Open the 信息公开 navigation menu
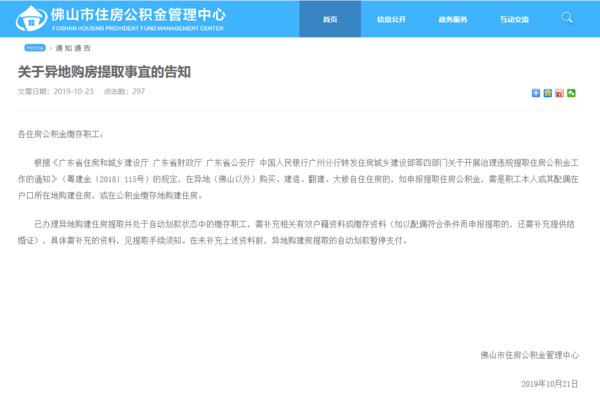Viewport: 600px width, 401px height. click(391, 19)
